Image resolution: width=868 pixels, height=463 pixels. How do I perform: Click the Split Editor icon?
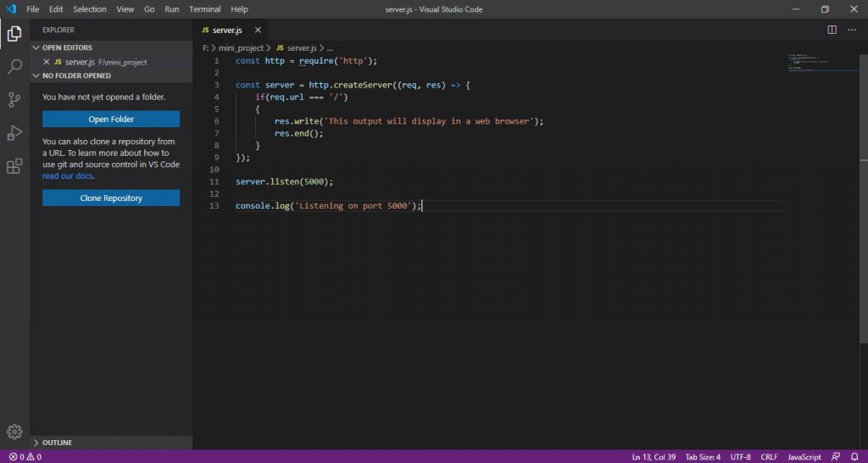[832, 30]
